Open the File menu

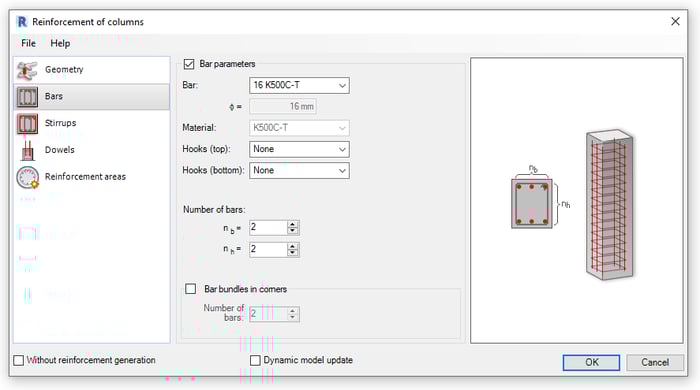pyautogui.click(x=28, y=43)
